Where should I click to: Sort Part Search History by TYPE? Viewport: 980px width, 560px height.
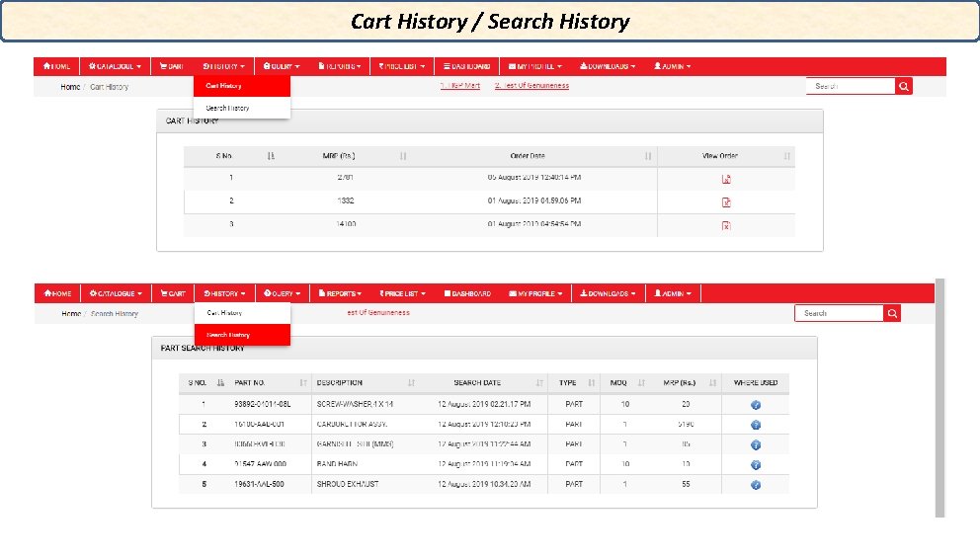pos(591,383)
